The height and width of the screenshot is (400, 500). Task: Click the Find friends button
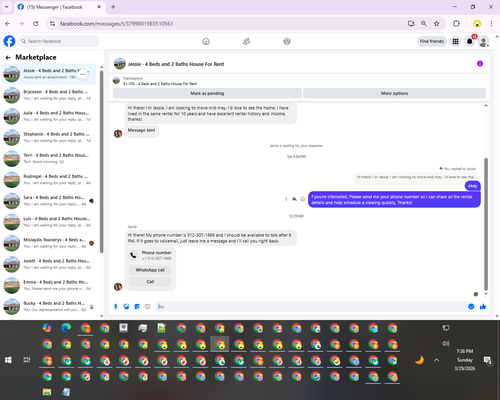click(x=432, y=41)
